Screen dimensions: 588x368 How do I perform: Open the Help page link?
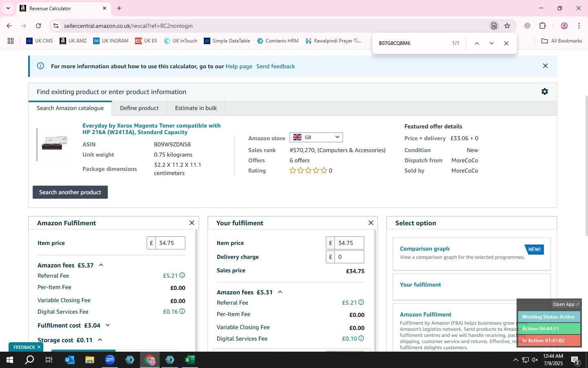click(239, 66)
